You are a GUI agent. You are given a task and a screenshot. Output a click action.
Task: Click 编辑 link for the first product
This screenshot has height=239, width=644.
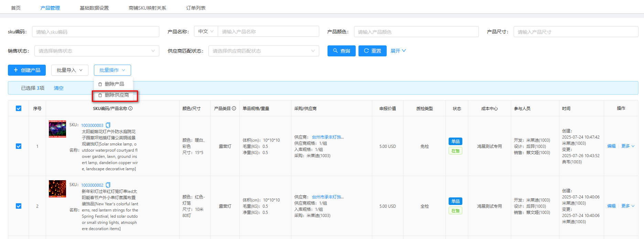tap(611, 146)
